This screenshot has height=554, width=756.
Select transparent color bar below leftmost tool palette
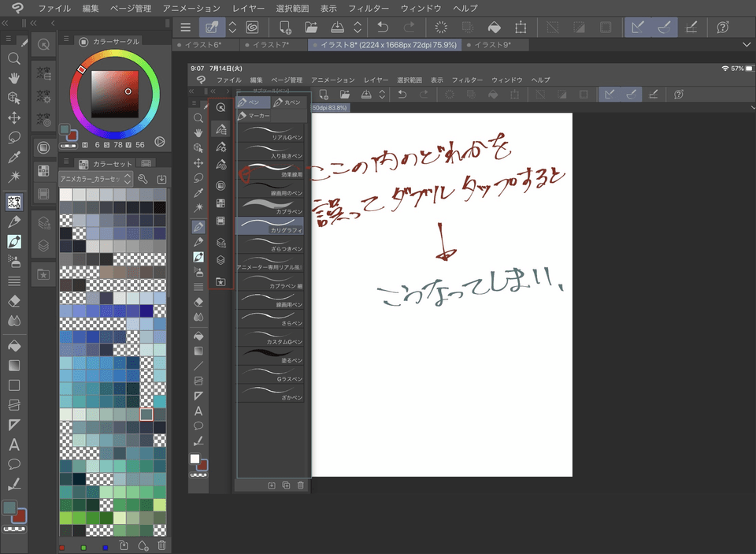coord(14,530)
